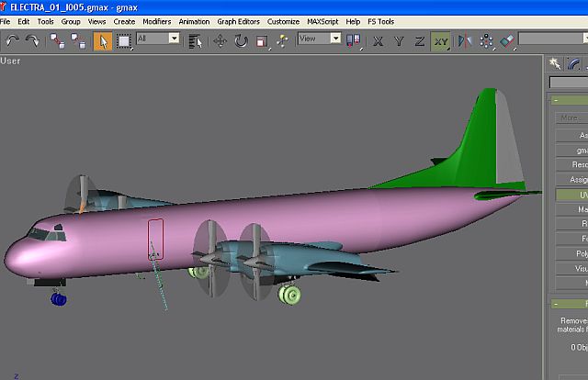Viewport: 588px width, 380px height.
Task: Open the Create panel tab icon
Action: pyautogui.click(x=556, y=63)
